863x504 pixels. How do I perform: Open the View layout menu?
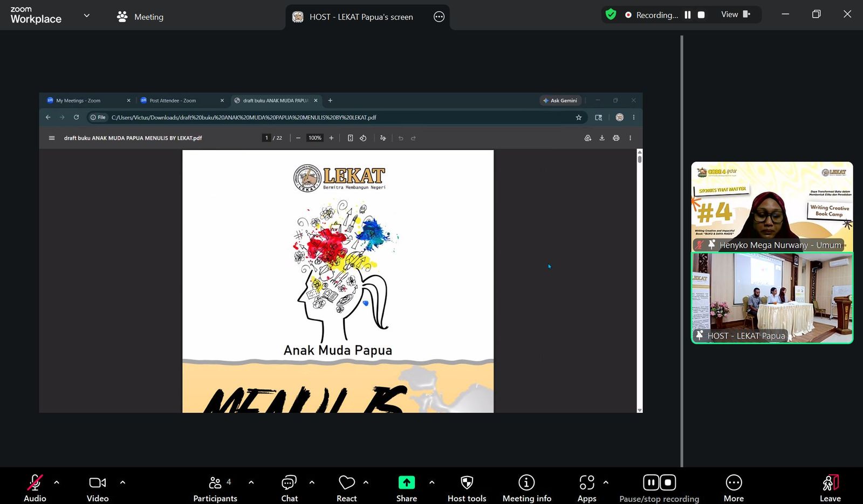[x=736, y=15]
